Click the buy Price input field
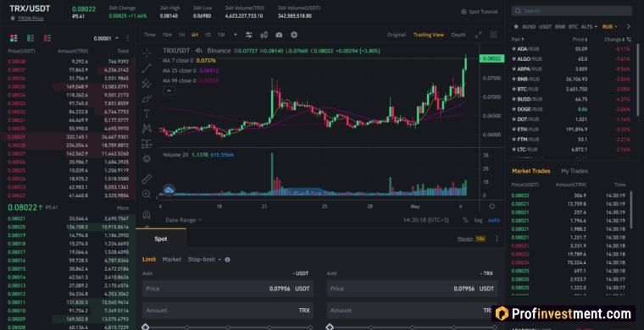644x330 pixels. coord(228,289)
